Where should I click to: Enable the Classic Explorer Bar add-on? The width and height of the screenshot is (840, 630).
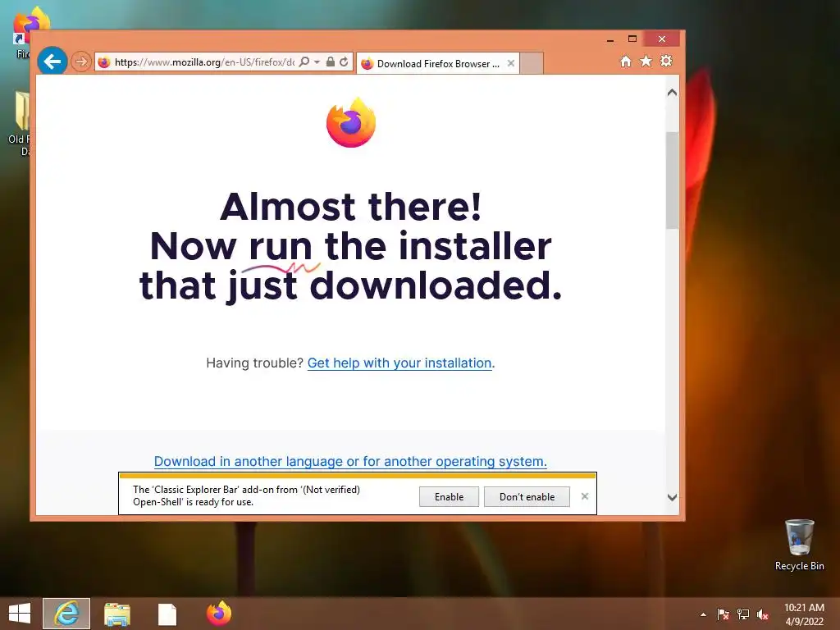(449, 496)
